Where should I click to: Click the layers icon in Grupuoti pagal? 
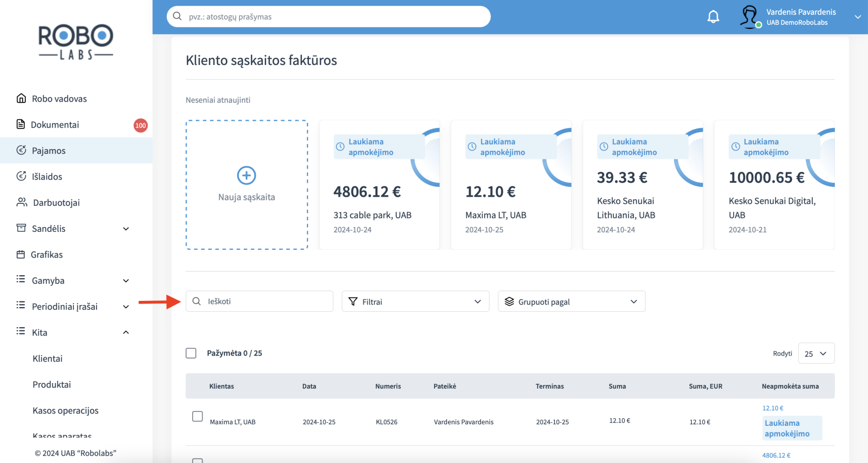(509, 301)
